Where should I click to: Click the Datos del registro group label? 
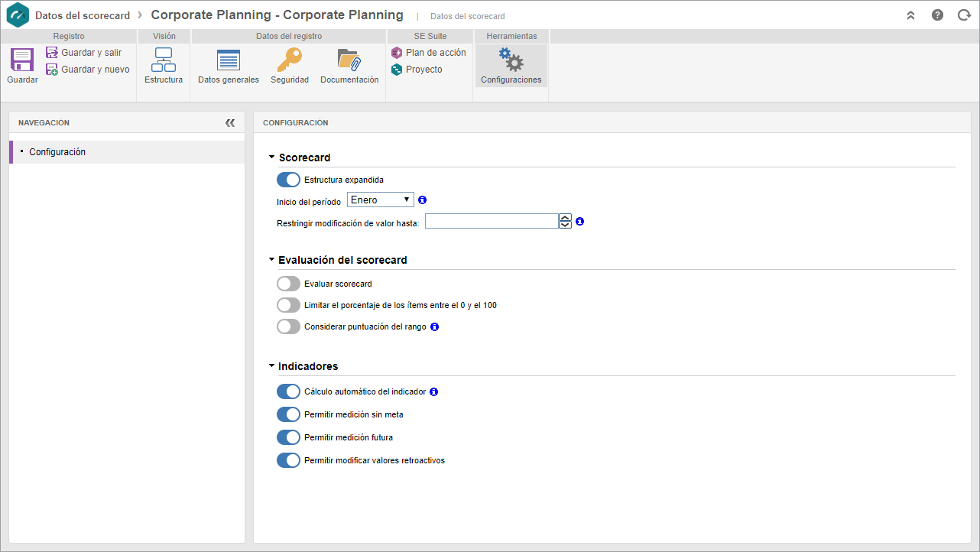[289, 36]
